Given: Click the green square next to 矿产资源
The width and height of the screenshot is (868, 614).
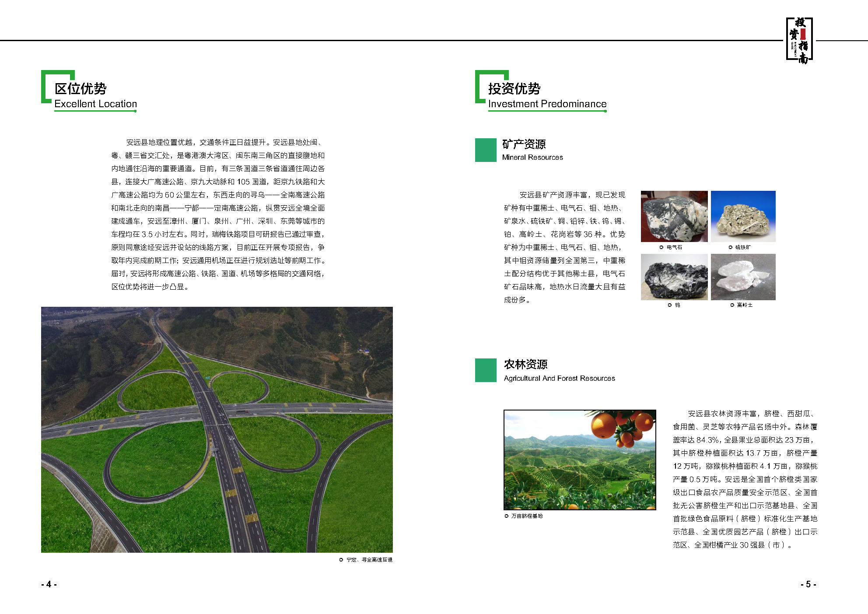Looking at the screenshot, I should [486, 150].
